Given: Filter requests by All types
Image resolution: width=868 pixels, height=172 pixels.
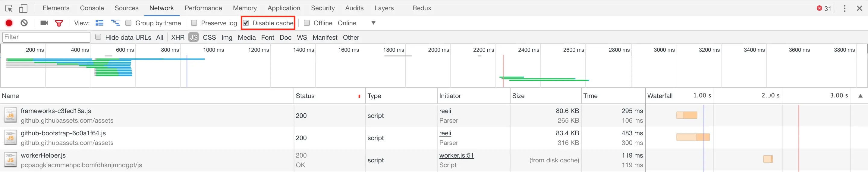Looking at the screenshot, I should [x=160, y=37].
